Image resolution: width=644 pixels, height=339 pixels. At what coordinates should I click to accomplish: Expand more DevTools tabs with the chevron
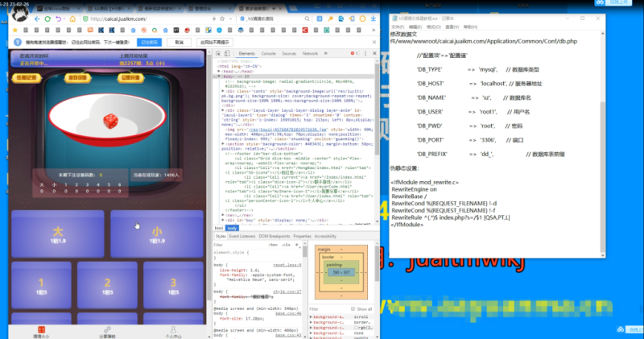[326, 53]
